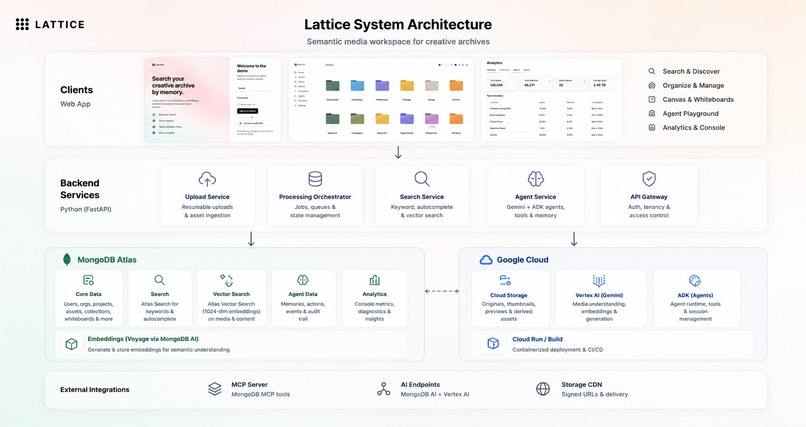The height and width of the screenshot is (427, 806).
Task: Click the Upload Service cloud icon
Action: (207, 179)
